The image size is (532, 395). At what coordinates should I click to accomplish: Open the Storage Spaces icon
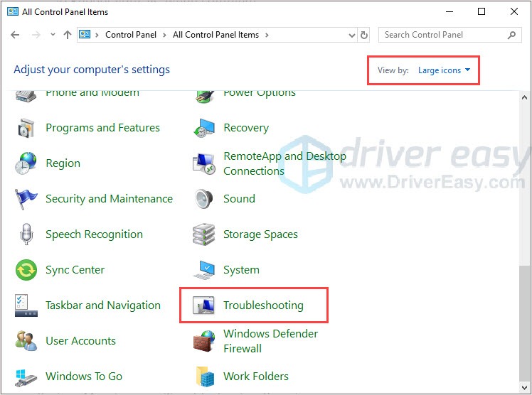pos(205,234)
